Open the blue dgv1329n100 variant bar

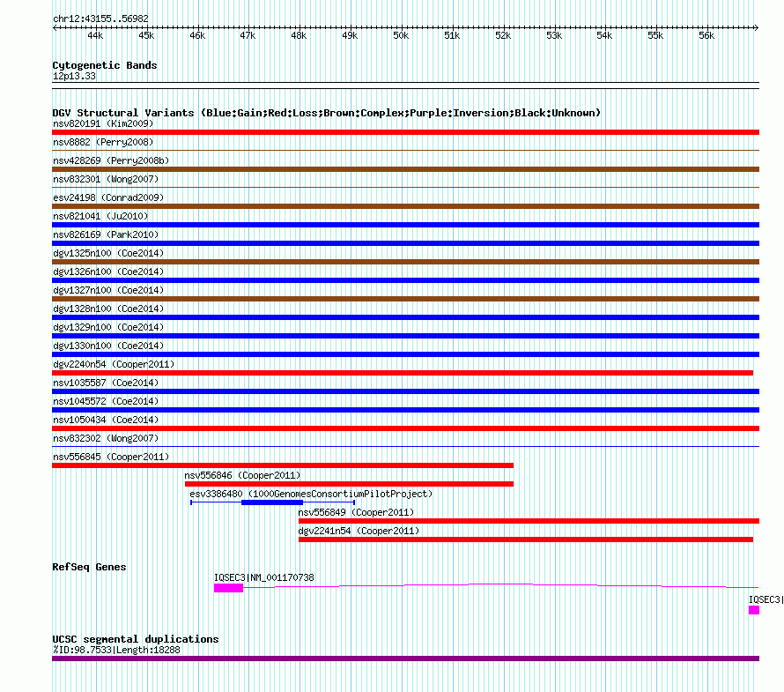pyautogui.click(x=405, y=336)
